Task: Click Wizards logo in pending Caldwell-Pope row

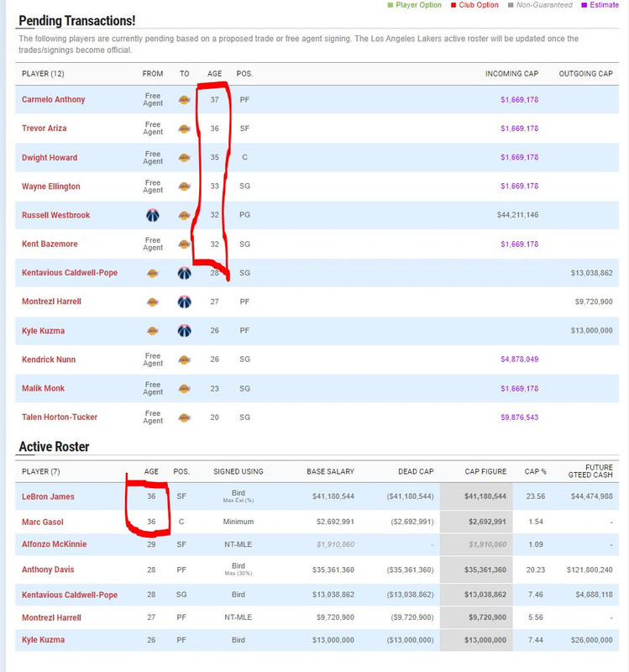Action: (184, 273)
